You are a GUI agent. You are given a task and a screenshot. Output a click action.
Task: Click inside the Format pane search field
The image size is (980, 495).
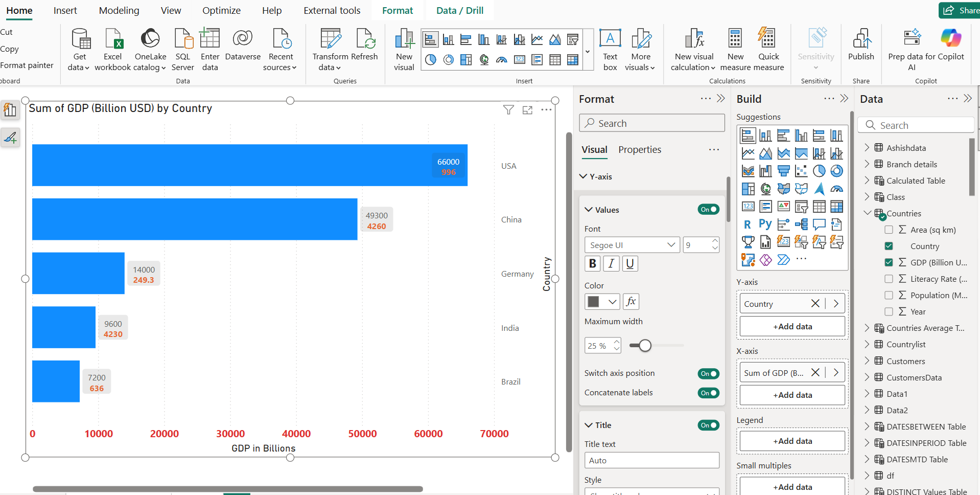[x=652, y=123]
